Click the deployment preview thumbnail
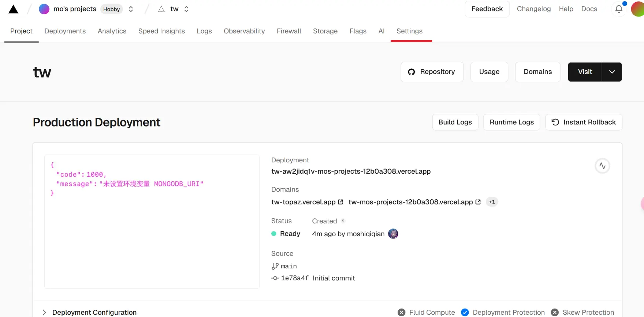 point(152,222)
